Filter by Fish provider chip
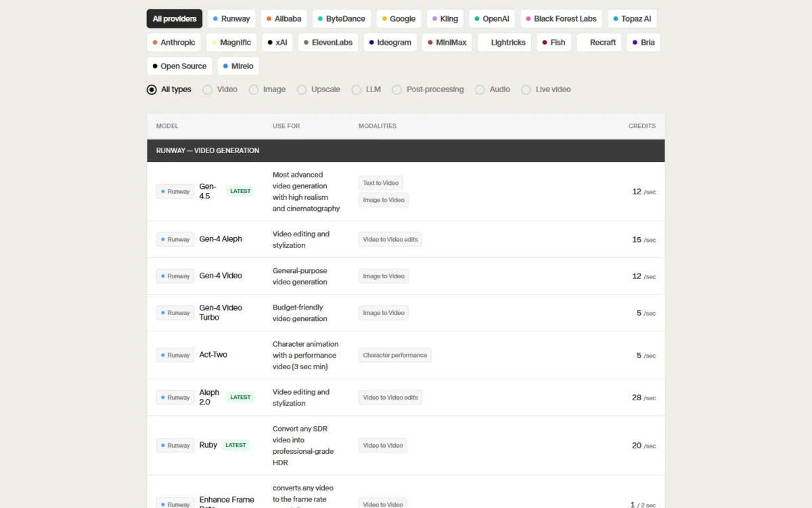Image resolution: width=812 pixels, height=508 pixels. point(554,43)
